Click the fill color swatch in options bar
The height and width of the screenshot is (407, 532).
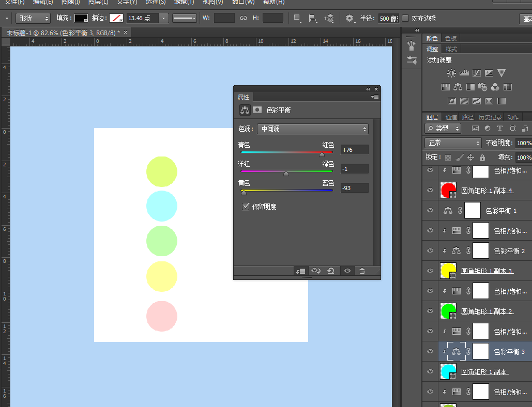point(81,19)
